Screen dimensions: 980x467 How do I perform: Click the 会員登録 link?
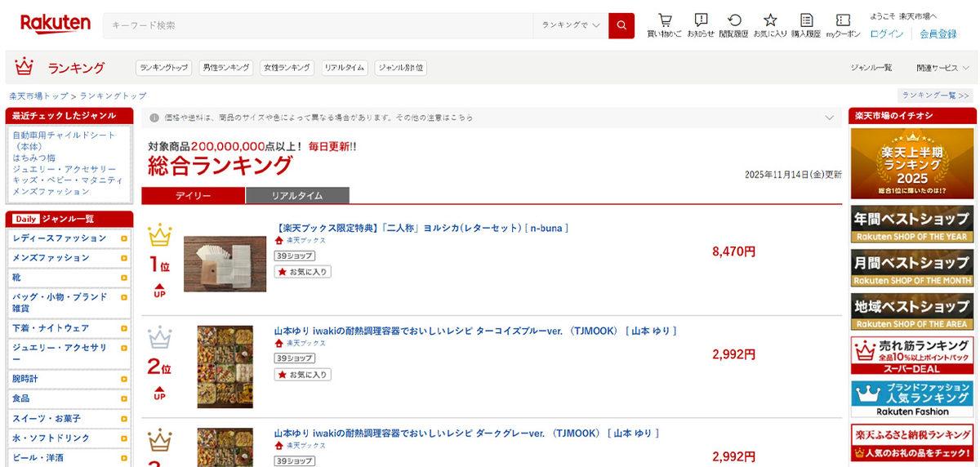pos(938,33)
